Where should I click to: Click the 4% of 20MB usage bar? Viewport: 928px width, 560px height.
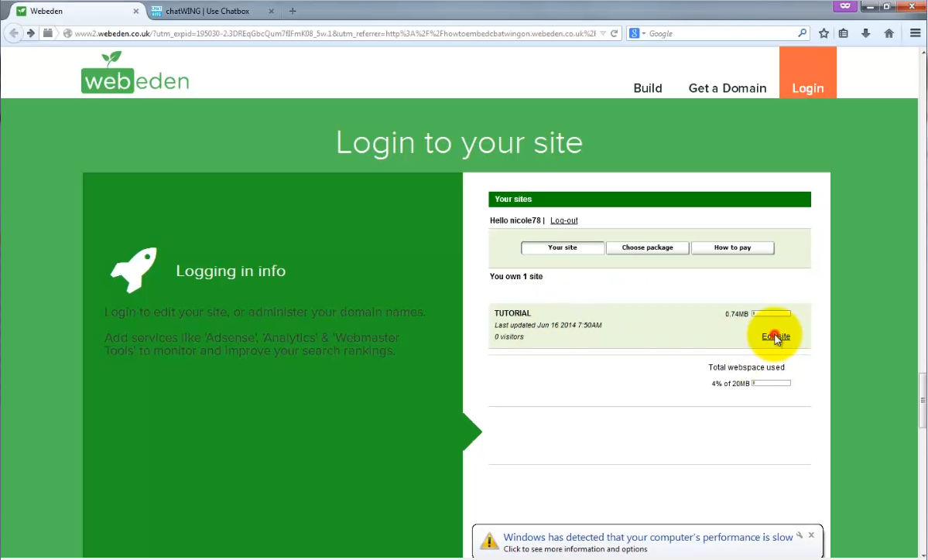coord(771,383)
